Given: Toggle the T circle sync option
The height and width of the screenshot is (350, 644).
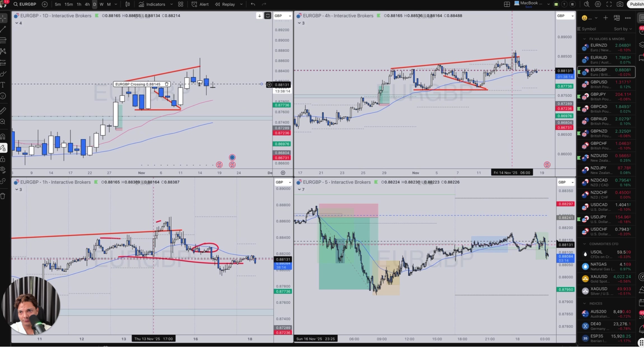Looking at the screenshot, I should click(x=564, y=4).
